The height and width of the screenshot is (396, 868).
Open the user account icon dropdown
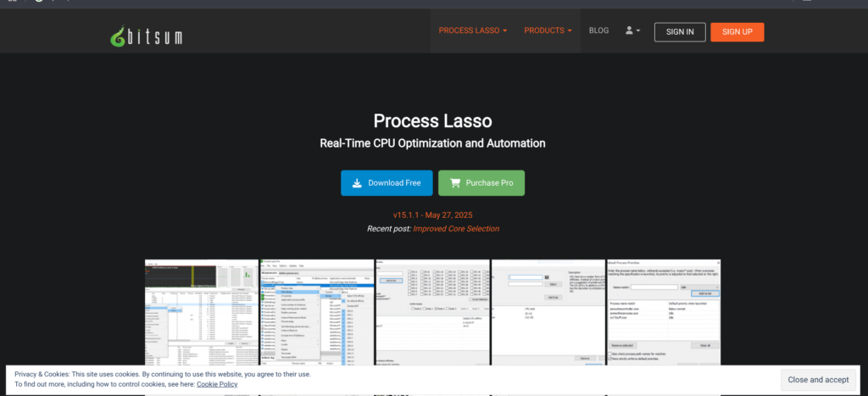[632, 31]
